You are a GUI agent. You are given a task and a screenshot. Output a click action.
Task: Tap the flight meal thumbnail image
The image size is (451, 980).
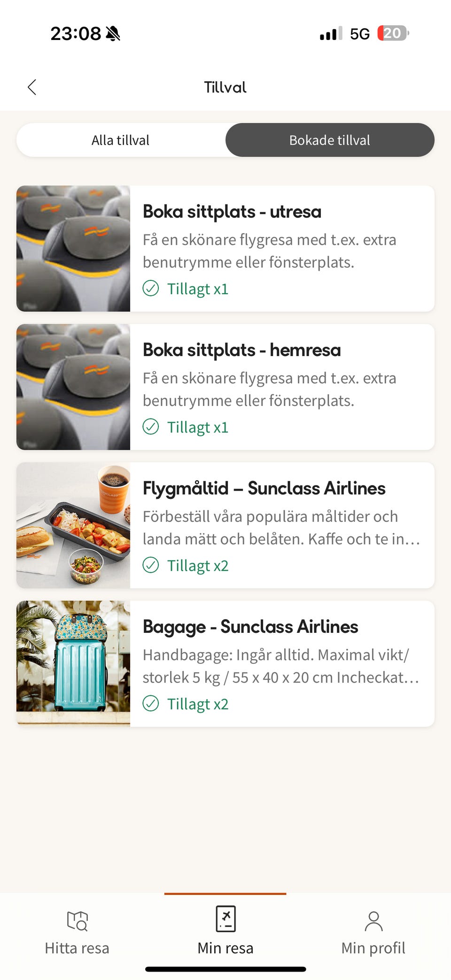pyautogui.click(x=73, y=525)
